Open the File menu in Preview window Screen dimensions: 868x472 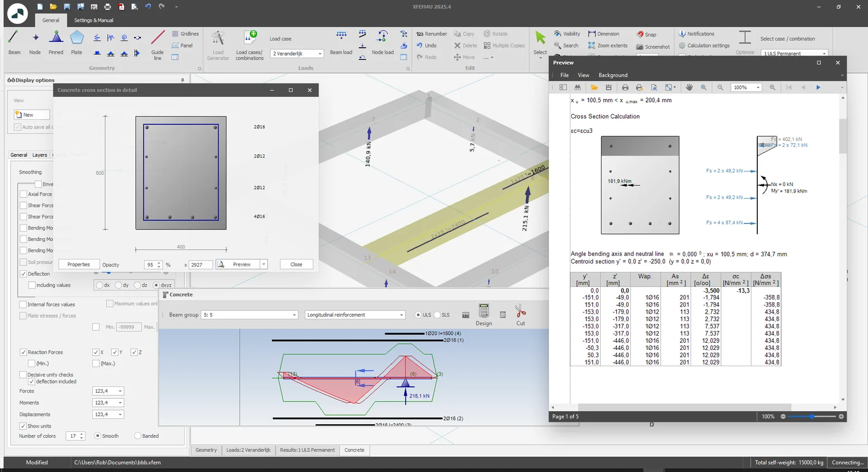(564, 75)
